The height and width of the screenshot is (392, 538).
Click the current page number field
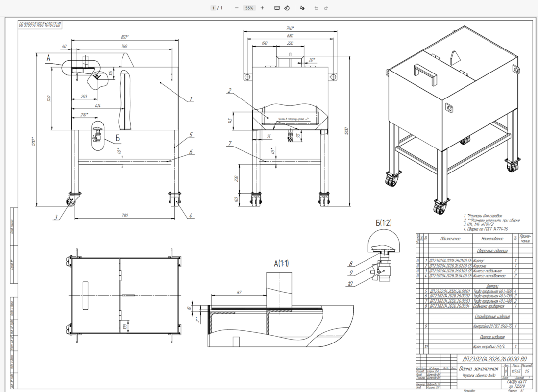214,8
